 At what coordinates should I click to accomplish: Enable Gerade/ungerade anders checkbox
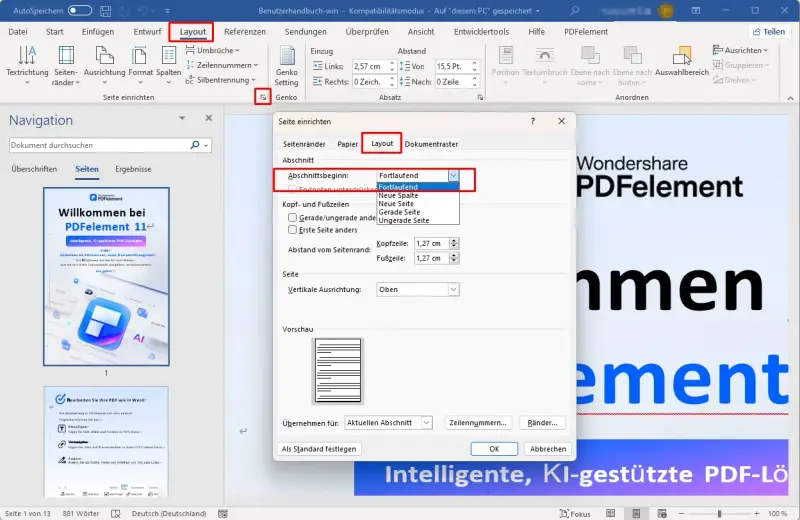[292, 217]
